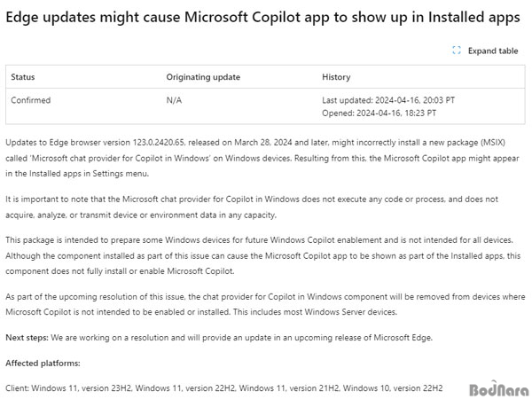Select the Originating update column header

click(x=203, y=77)
